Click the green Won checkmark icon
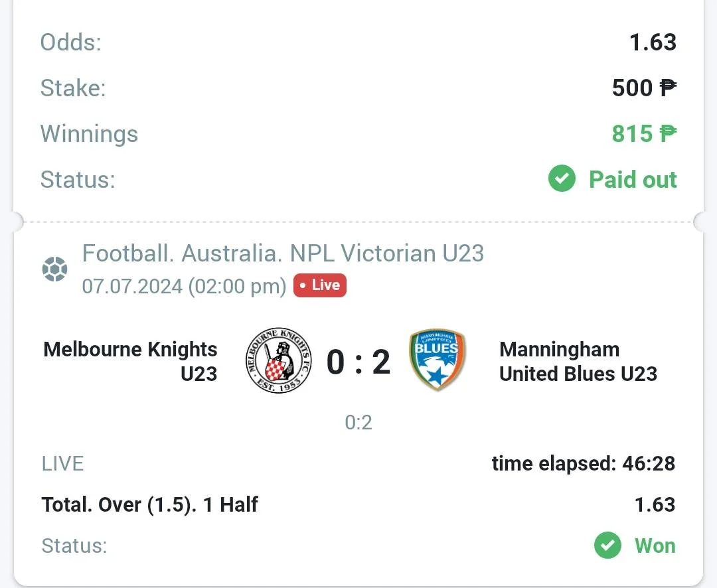Viewport: 717px width, 588px height. (607, 545)
